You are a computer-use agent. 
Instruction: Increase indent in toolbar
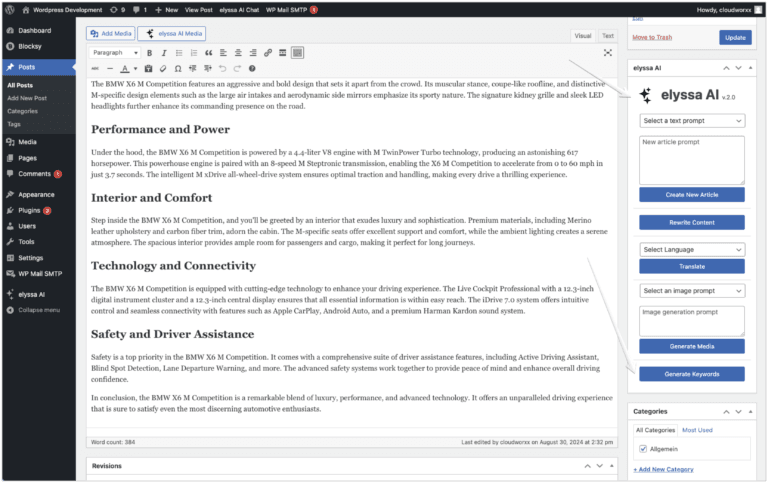pyautogui.click(x=208, y=69)
